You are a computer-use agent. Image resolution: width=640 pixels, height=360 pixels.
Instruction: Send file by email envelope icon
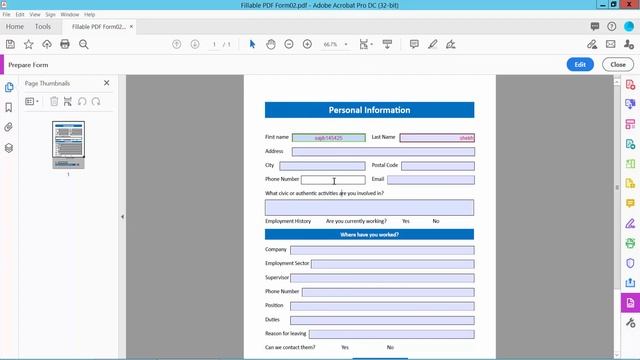(x=611, y=44)
